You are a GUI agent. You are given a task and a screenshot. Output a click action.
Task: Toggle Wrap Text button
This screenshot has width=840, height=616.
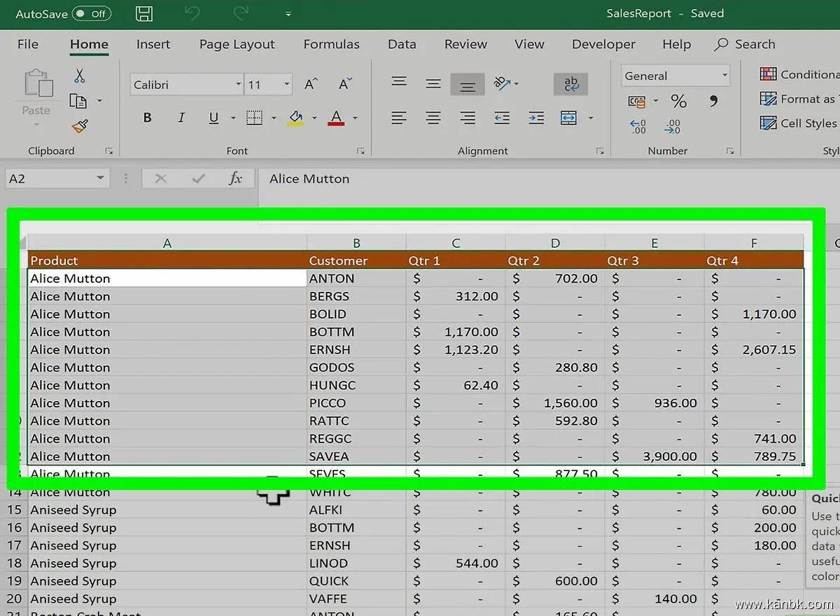(x=570, y=84)
